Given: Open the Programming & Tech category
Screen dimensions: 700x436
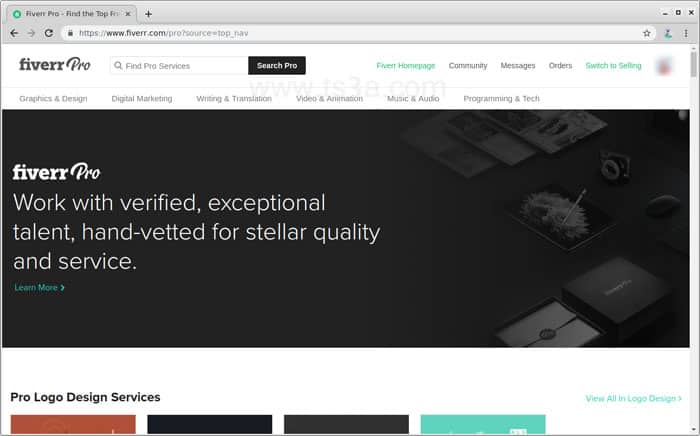Looking at the screenshot, I should (501, 99).
